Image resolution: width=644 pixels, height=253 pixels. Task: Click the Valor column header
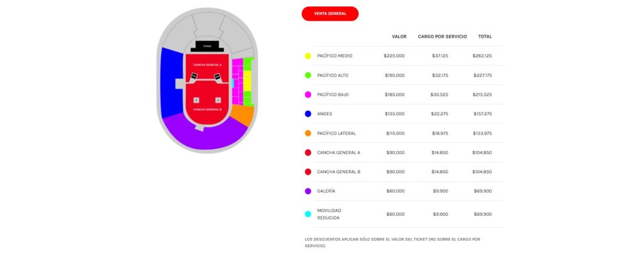coord(399,37)
